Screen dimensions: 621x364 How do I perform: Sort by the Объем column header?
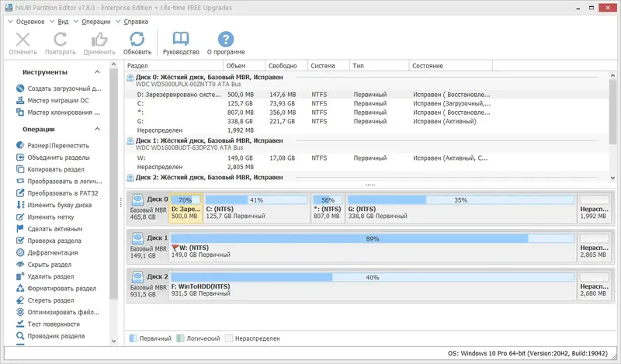244,66
